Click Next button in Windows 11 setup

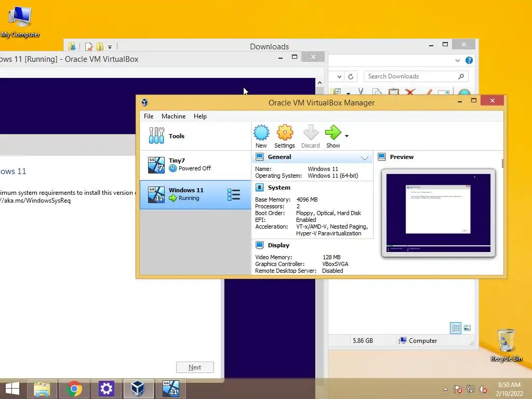coord(195,367)
